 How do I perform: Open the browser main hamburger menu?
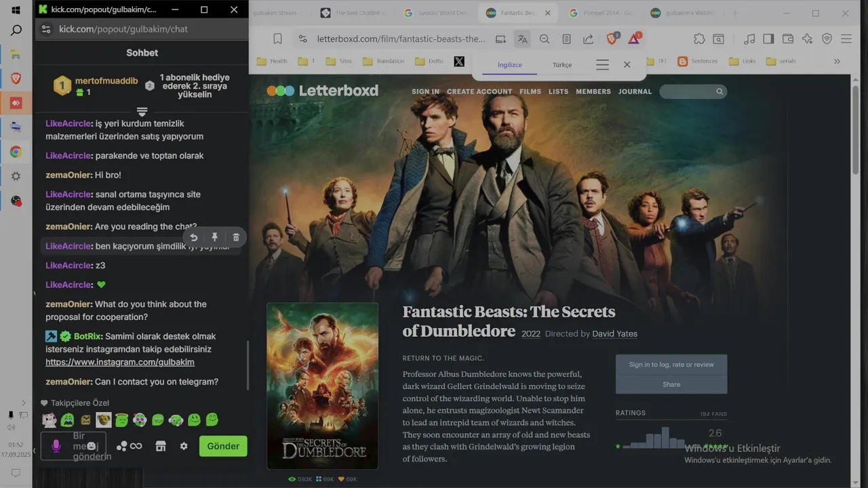(x=846, y=39)
